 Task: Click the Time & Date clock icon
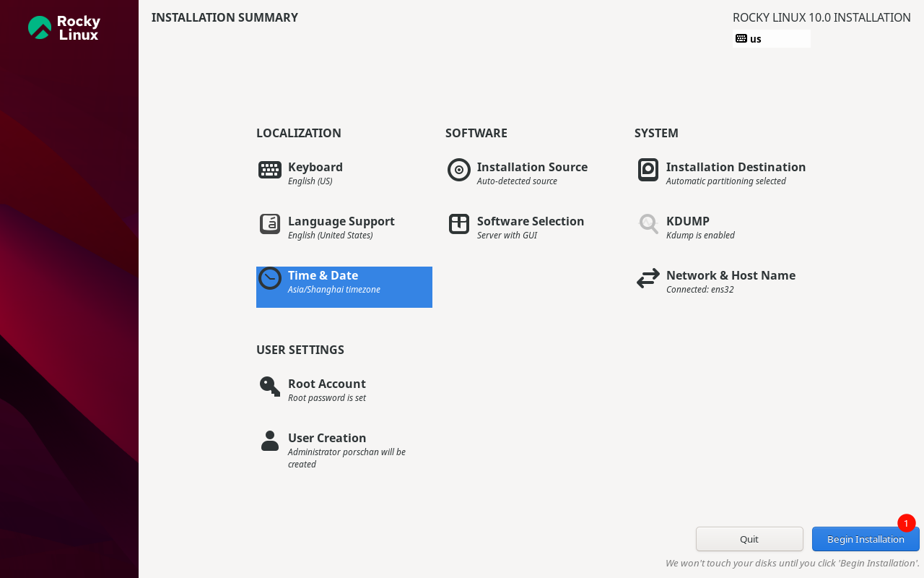click(270, 278)
